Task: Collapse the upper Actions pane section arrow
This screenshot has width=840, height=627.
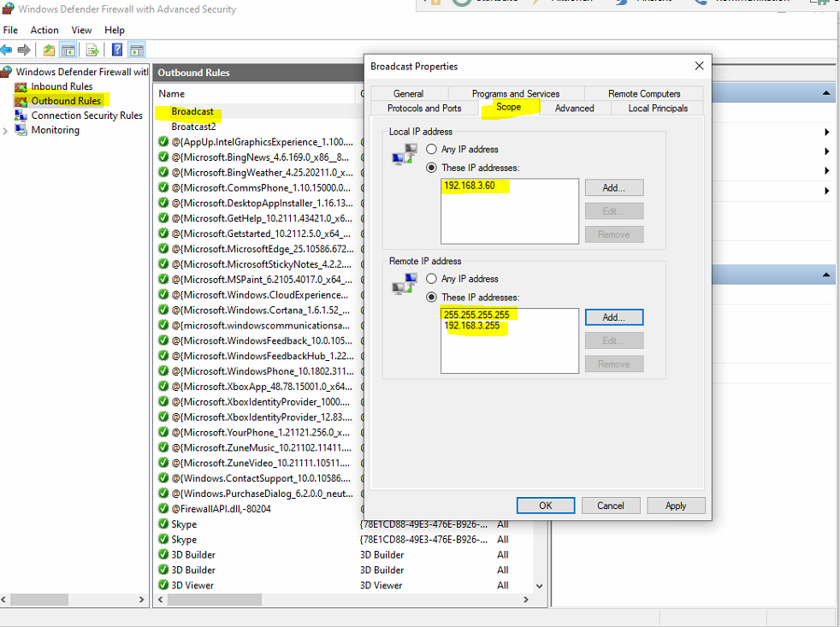Action: [x=826, y=93]
